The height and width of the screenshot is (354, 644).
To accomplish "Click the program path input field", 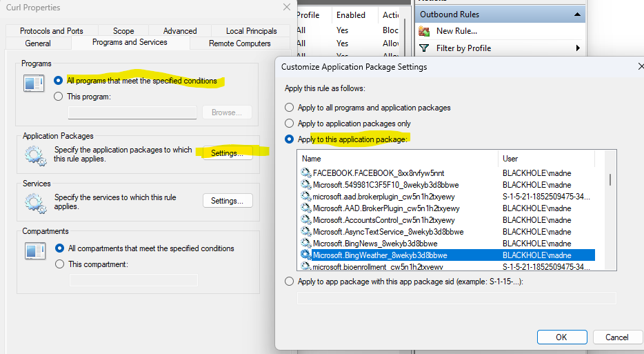I will click(132, 112).
